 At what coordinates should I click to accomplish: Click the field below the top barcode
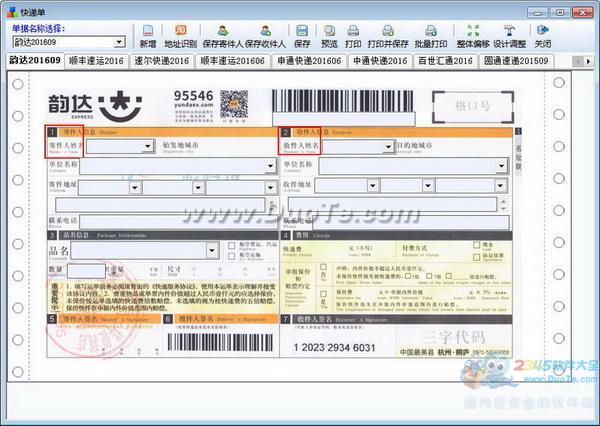(344, 119)
